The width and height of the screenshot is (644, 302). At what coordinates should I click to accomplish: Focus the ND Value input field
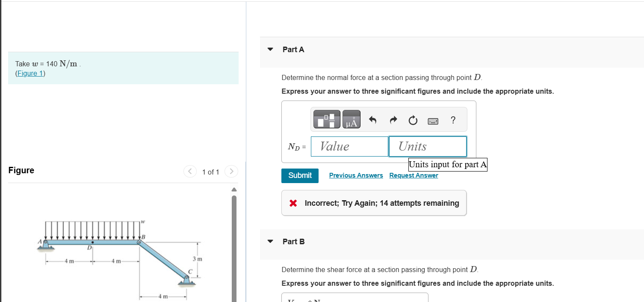pyautogui.click(x=350, y=146)
